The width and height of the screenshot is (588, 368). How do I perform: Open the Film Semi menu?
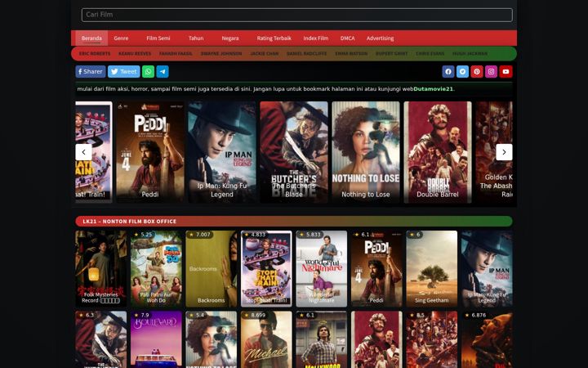158,38
